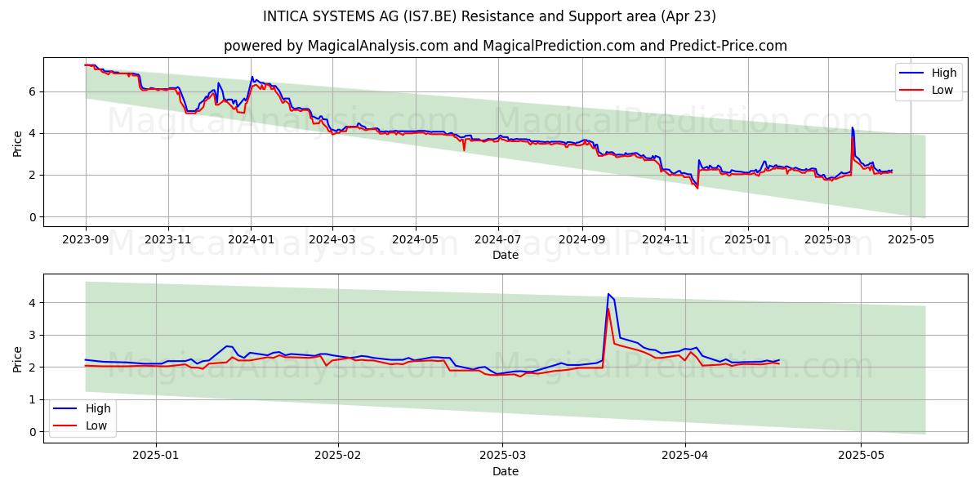Click the March 2025 price spike peak in the top chart
The image size is (980, 490).
[x=852, y=128]
